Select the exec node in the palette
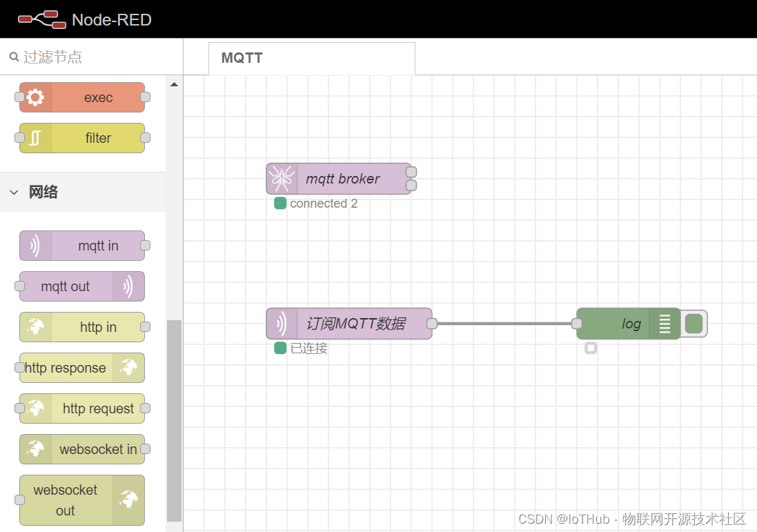This screenshot has height=532, width=757. tap(83, 97)
